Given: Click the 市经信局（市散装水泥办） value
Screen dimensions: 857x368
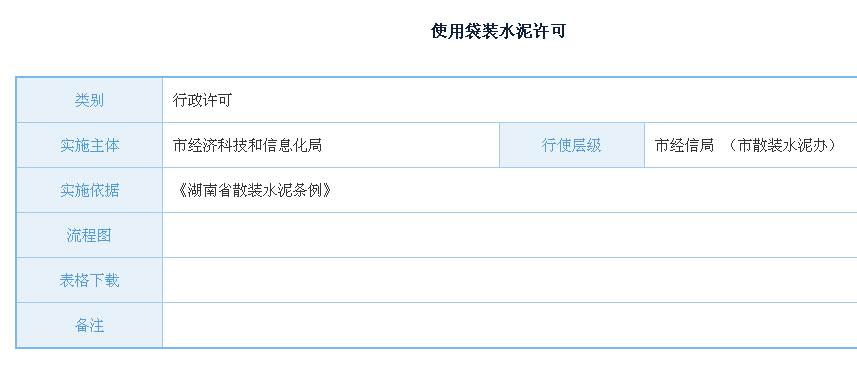Looking at the screenshot, I should pos(748,145).
